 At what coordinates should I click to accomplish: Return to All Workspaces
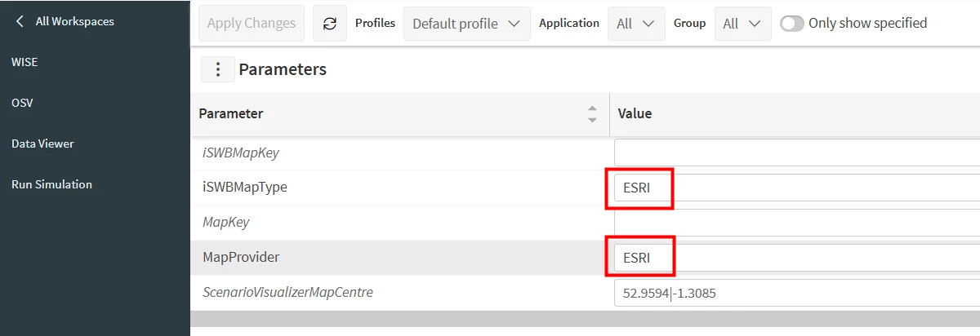(74, 21)
